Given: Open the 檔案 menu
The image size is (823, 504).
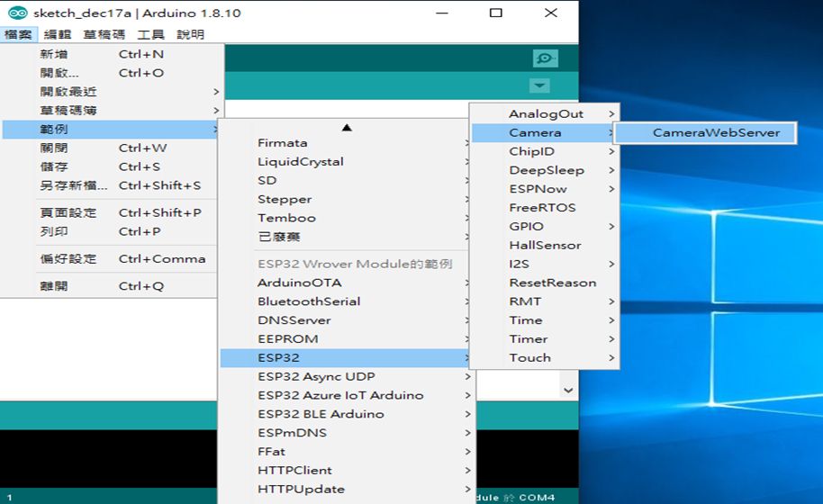Looking at the screenshot, I should 18,34.
